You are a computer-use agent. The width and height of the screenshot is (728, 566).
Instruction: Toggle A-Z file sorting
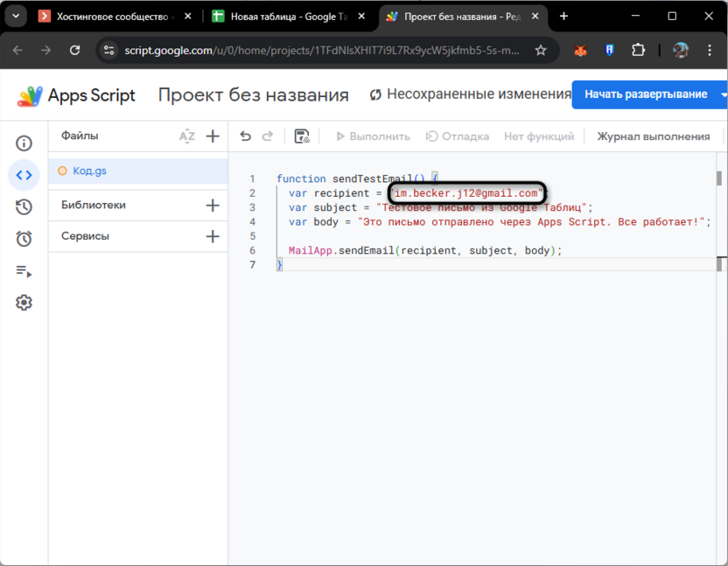pyautogui.click(x=186, y=136)
